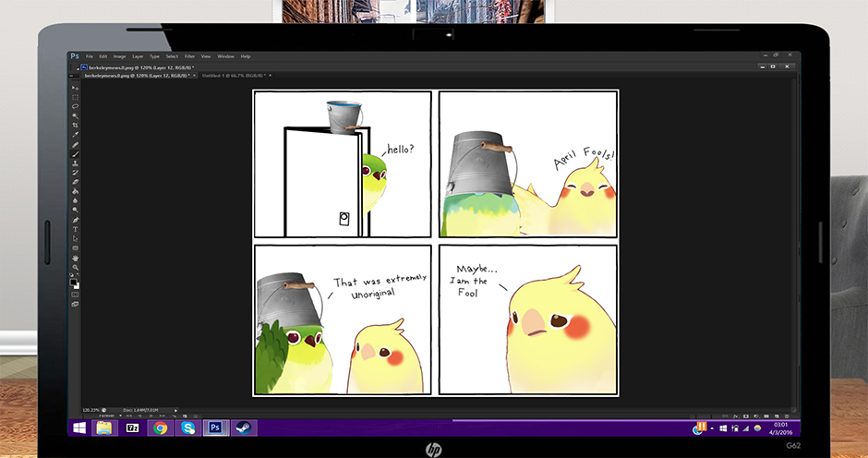Select the Move tool
The image size is (868, 458).
(76, 90)
